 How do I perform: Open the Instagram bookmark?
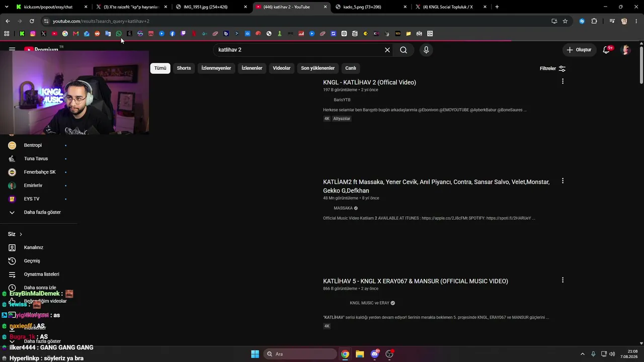click(33, 34)
